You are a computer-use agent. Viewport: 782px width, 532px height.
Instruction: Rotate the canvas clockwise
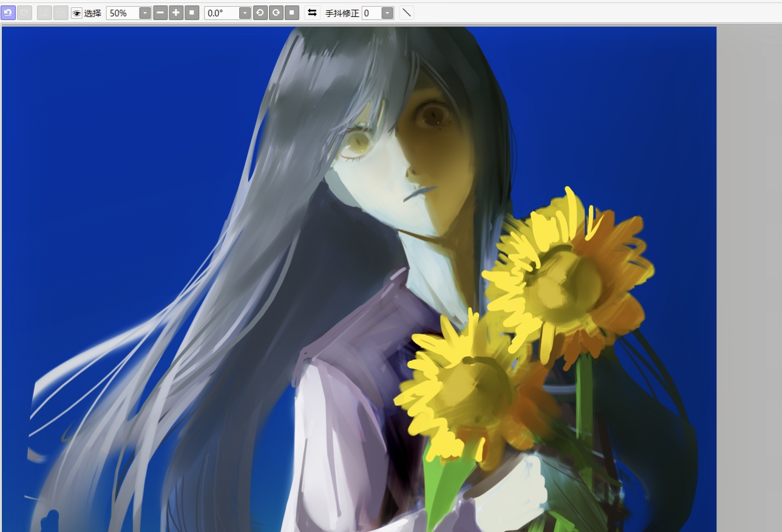[x=276, y=13]
